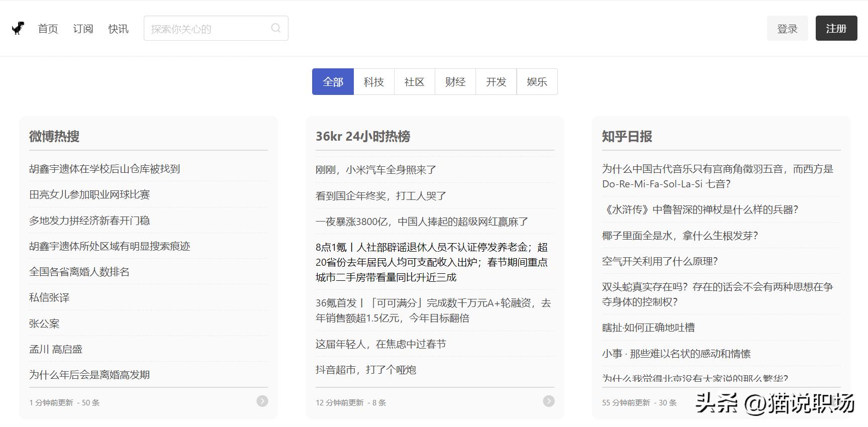Click the 注册 button

coord(836,28)
